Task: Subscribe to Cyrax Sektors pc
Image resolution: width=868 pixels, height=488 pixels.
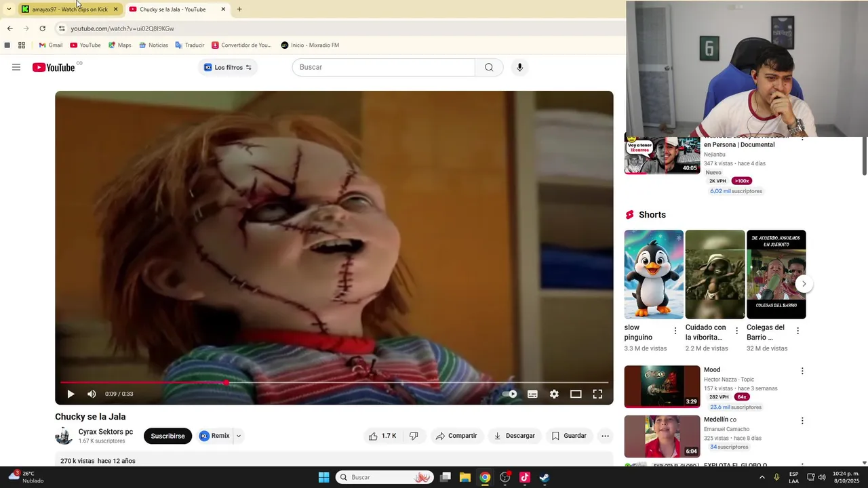Action: [x=167, y=436]
